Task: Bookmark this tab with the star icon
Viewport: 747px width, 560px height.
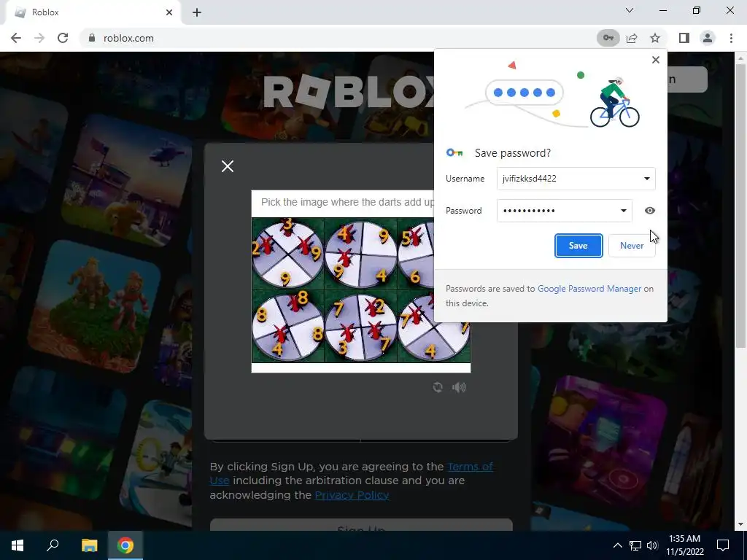Action: pos(655,38)
